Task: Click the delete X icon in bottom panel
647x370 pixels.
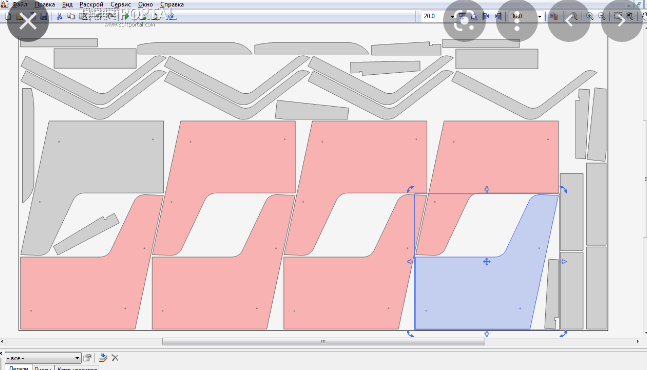Action: pyautogui.click(x=115, y=358)
